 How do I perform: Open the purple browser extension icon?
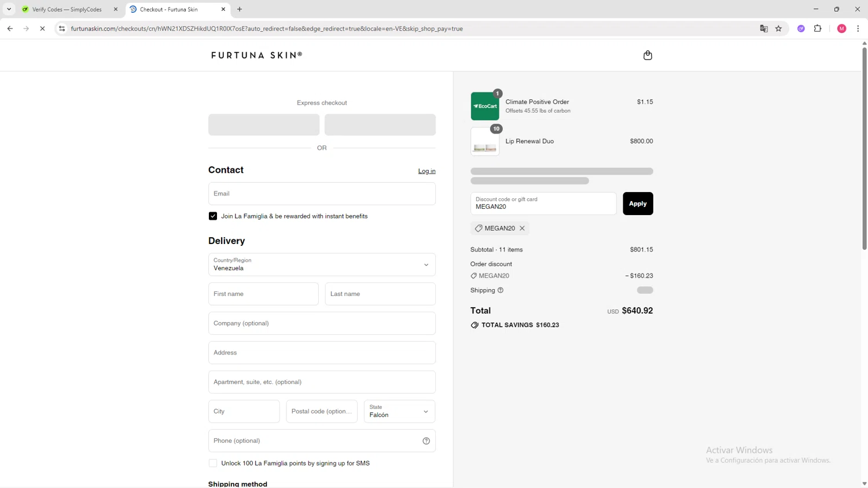click(x=801, y=28)
